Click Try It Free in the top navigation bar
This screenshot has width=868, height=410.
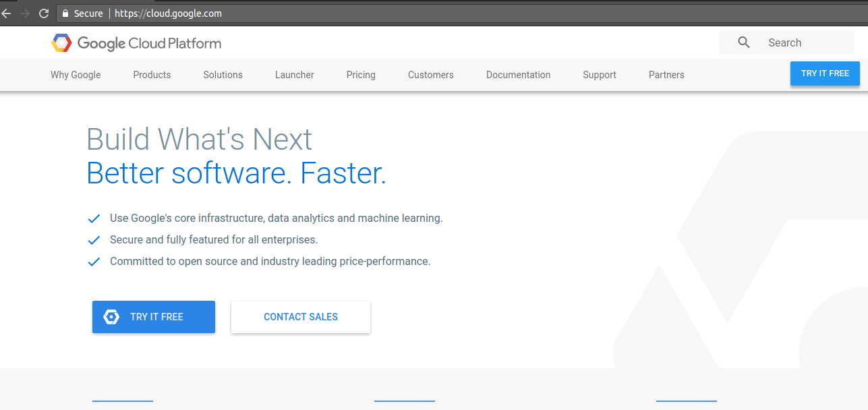[x=825, y=74]
